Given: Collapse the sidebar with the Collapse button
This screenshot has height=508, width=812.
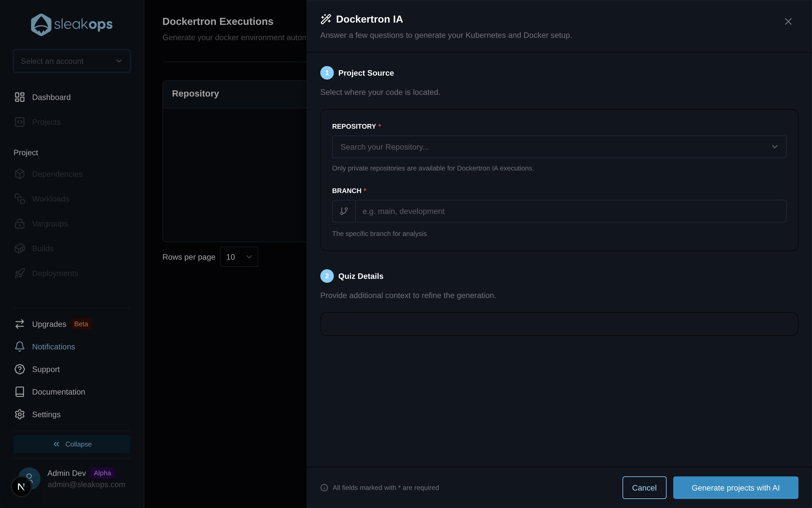Looking at the screenshot, I should (72, 444).
